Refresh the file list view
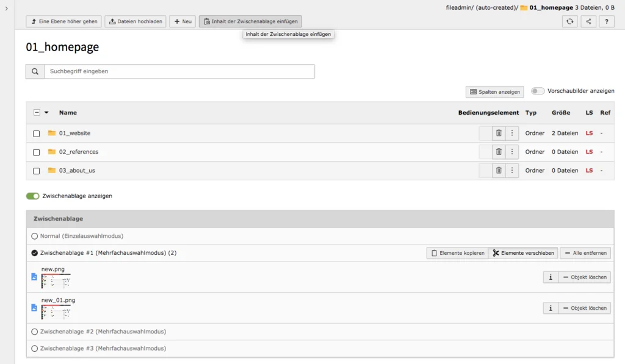This screenshot has height=364, width=625. [569, 20]
